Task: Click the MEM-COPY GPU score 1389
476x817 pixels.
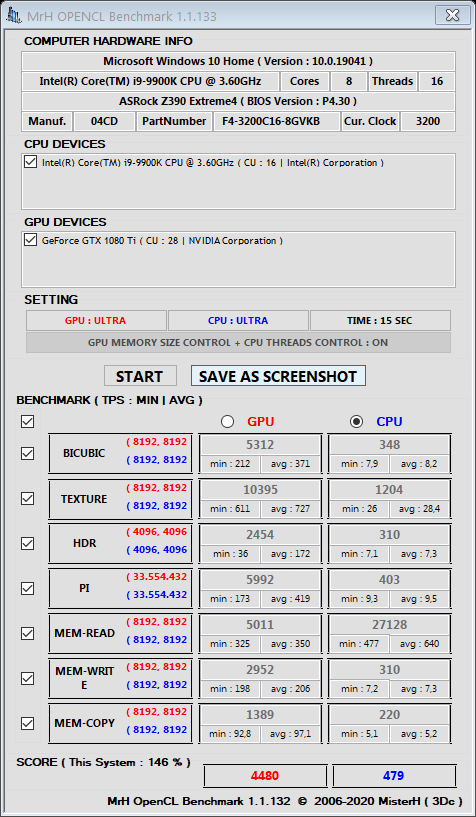Action: (x=259, y=714)
